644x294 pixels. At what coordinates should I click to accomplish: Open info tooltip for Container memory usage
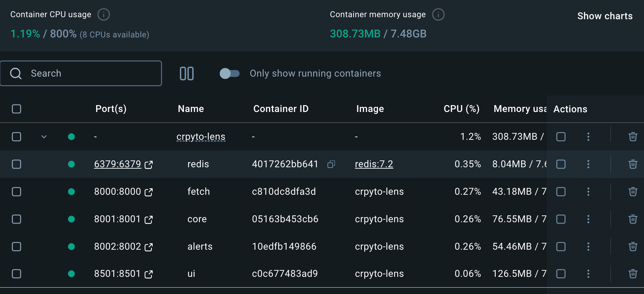[438, 14]
